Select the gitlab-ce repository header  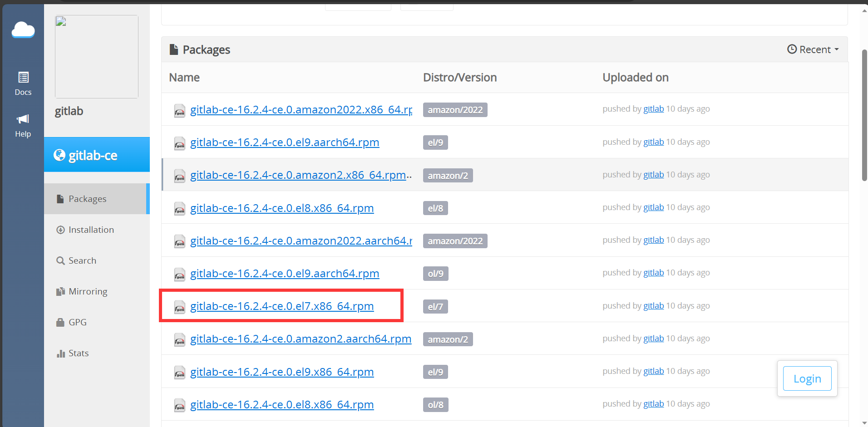(97, 155)
